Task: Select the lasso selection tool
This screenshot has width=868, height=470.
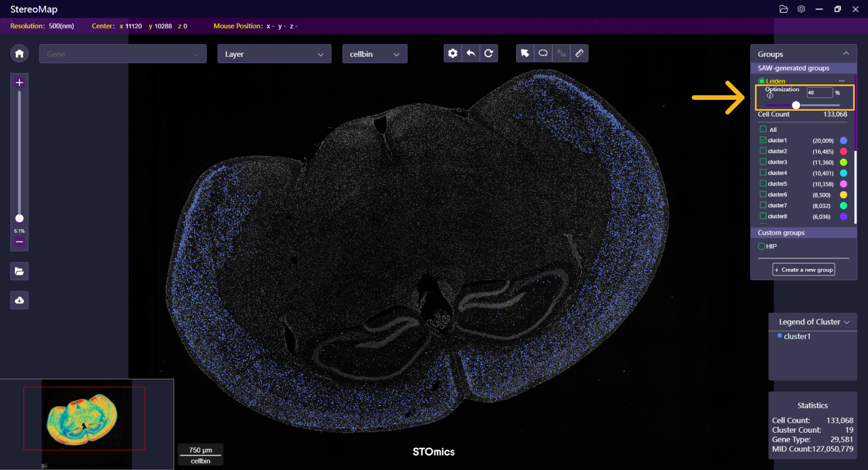Action: pos(543,53)
